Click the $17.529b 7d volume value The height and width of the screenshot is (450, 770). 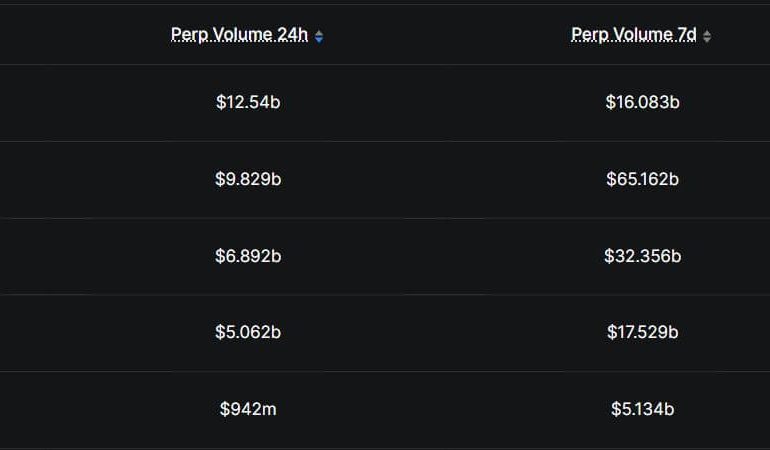pyautogui.click(x=642, y=332)
